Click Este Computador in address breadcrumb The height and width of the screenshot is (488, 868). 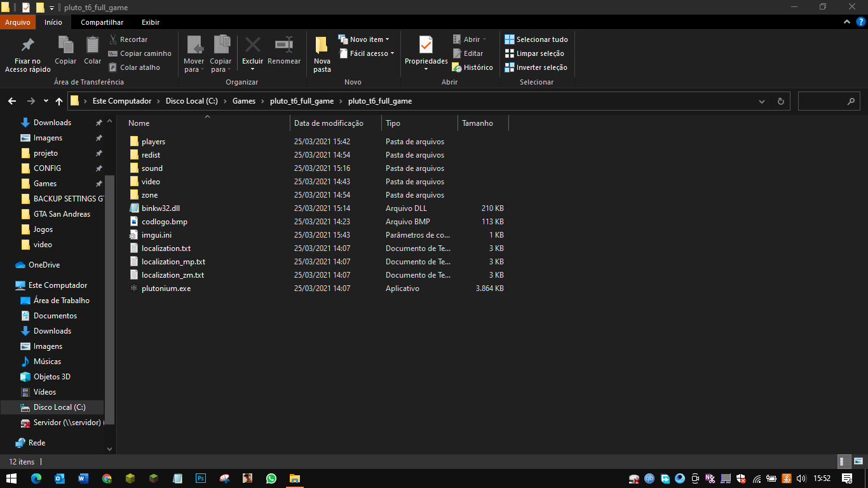[x=122, y=101]
